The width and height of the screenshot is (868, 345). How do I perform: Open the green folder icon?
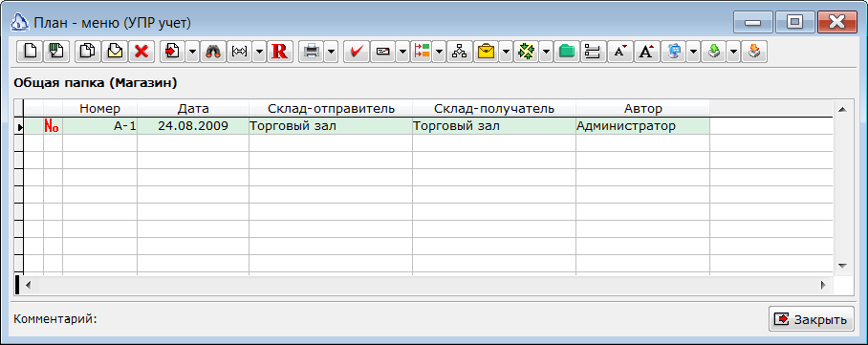point(566,52)
